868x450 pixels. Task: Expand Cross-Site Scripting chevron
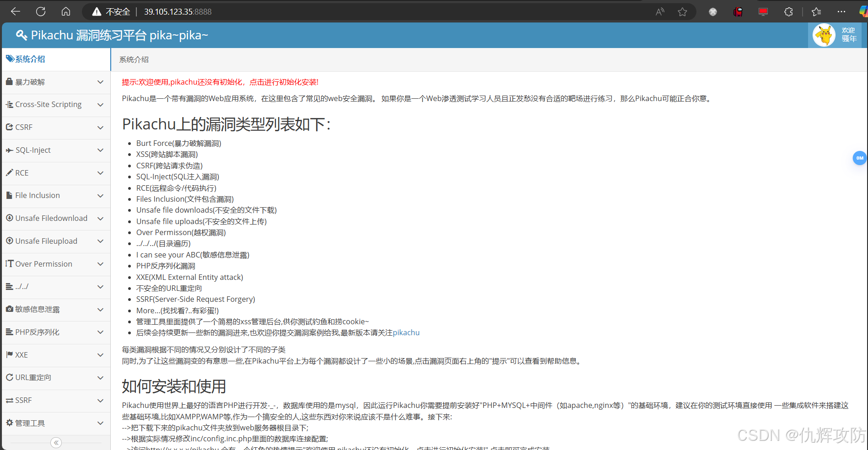(100, 105)
